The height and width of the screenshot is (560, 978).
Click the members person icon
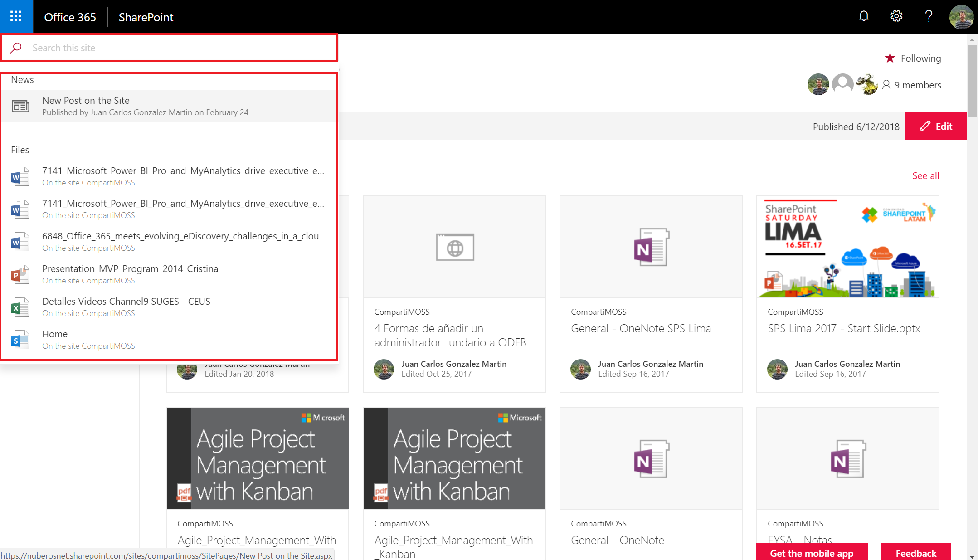(x=886, y=85)
